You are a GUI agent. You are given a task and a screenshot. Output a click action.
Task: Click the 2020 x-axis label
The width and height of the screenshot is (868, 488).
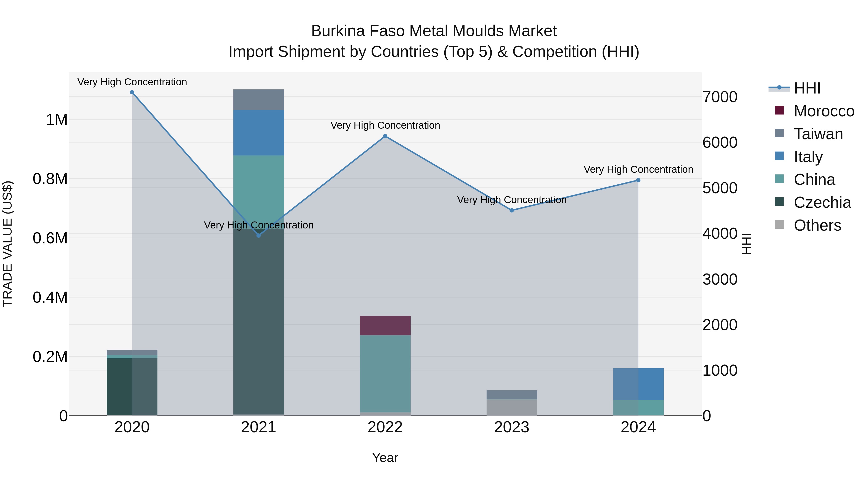pyautogui.click(x=132, y=427)
